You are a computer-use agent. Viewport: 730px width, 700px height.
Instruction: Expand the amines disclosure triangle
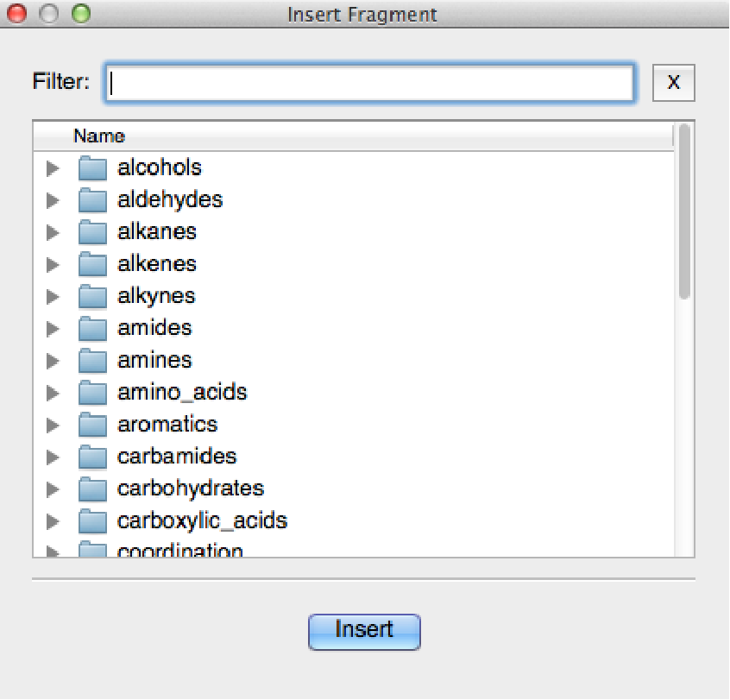click(53, 361)
